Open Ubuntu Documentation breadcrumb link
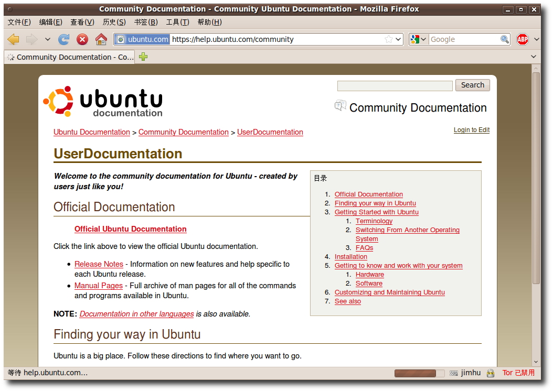The height and width of the screenshot is (392, 553). [92, 132]
